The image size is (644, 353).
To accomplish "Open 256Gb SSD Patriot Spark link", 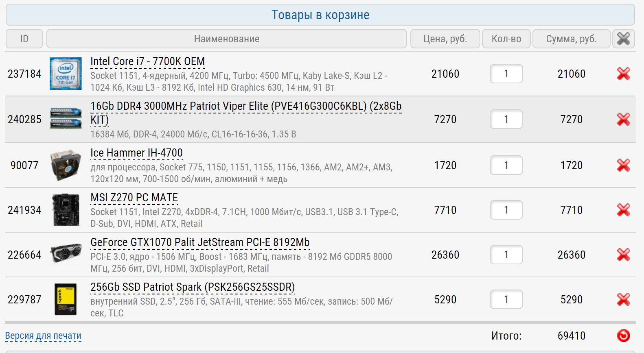I will [x=193, y=287].
